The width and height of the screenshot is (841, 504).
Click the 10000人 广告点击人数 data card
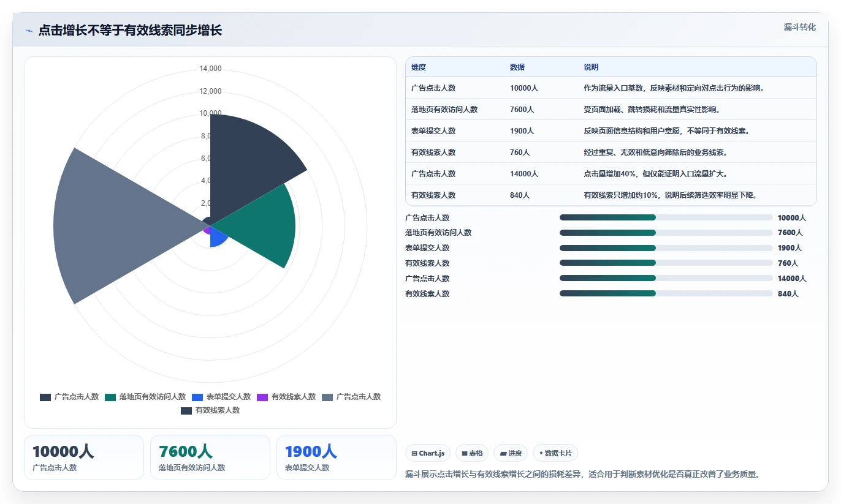(x=84, y=457)
